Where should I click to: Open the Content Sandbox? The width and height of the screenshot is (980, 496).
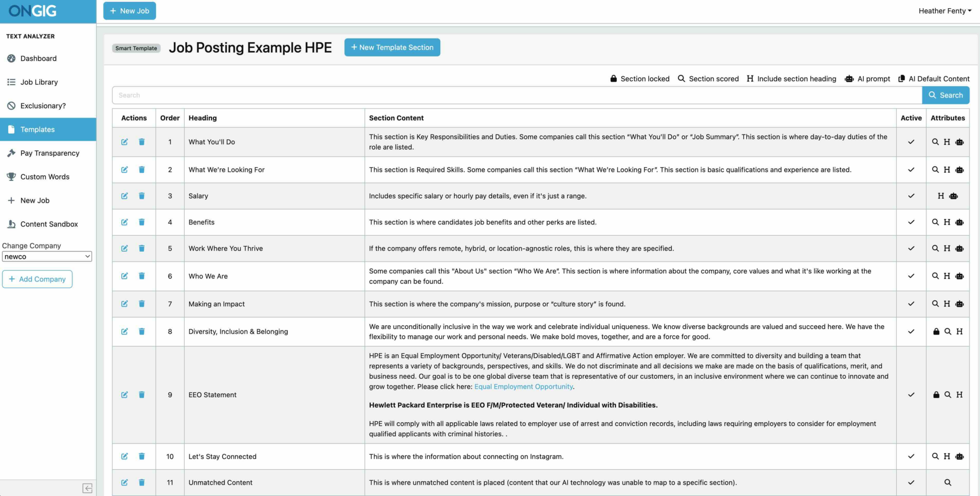pos(49,224)
